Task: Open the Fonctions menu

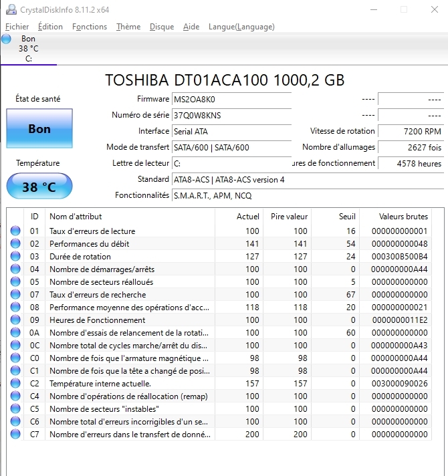Action: pos(90,27)
